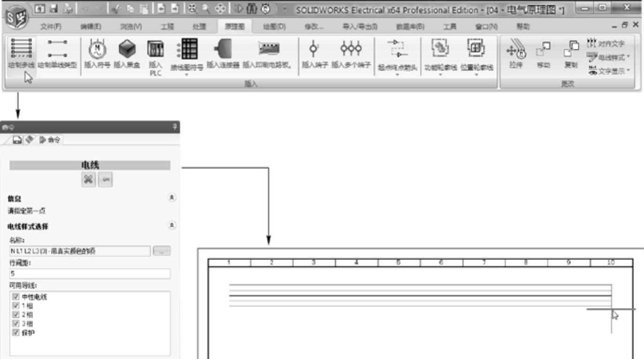Click column header 10 in drawing sheet

pyautogui.click(x=611, y=263)
